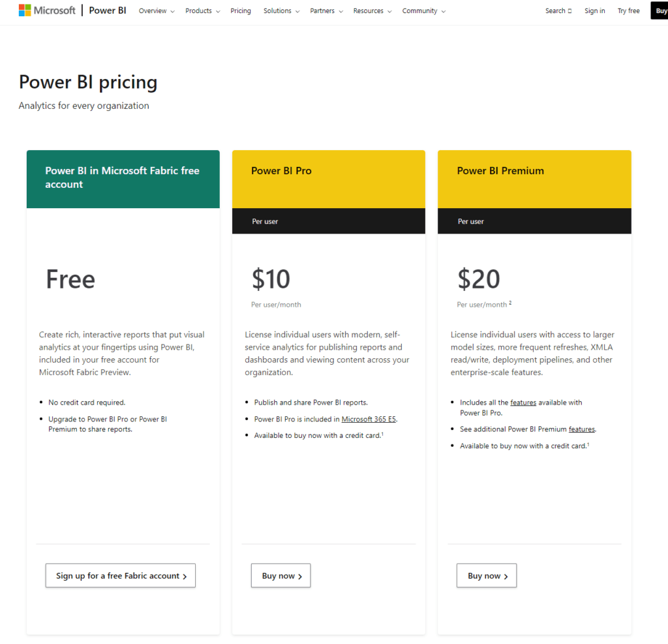The image size is (668, 644).
Task: Click Buy now under Power BI Premium
Action: click(x=487, y=575)
